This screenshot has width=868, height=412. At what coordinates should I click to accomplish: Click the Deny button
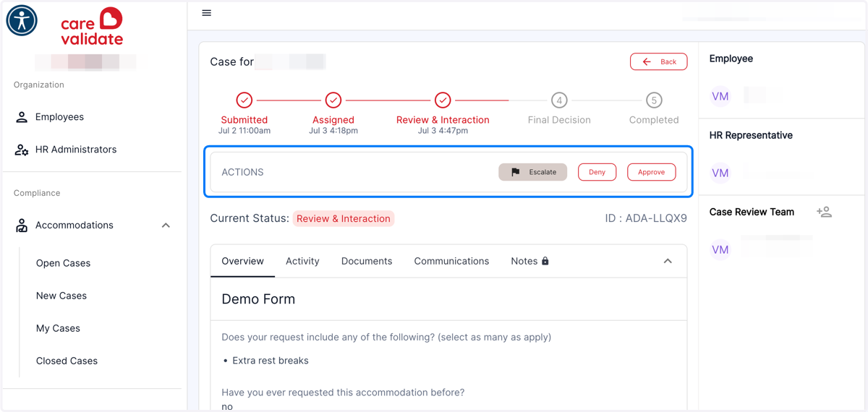point(597,172)
